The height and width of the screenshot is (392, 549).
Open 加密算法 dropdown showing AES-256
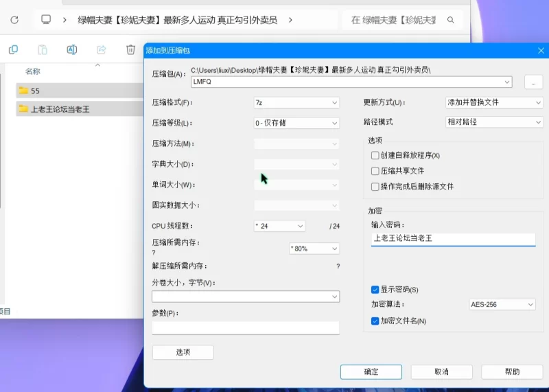502,304
